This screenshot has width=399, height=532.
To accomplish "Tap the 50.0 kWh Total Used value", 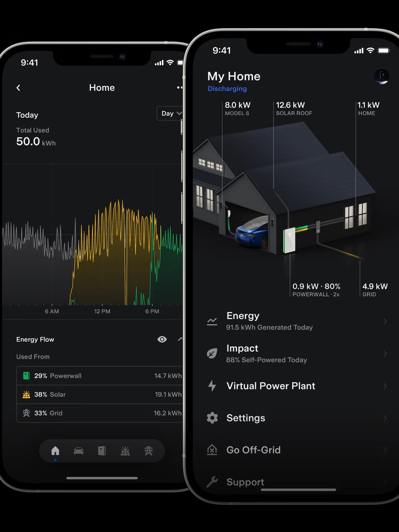I will [36, 141].
